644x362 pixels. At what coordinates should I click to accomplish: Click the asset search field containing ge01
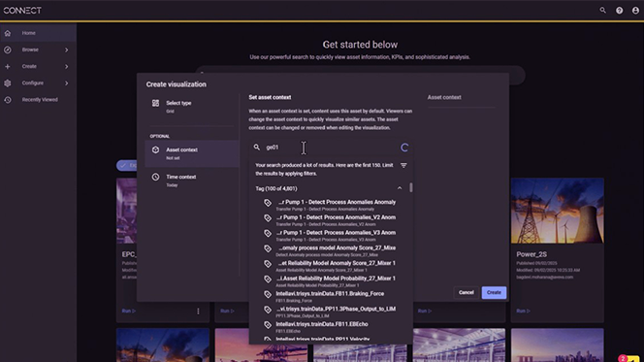(331, 148)
